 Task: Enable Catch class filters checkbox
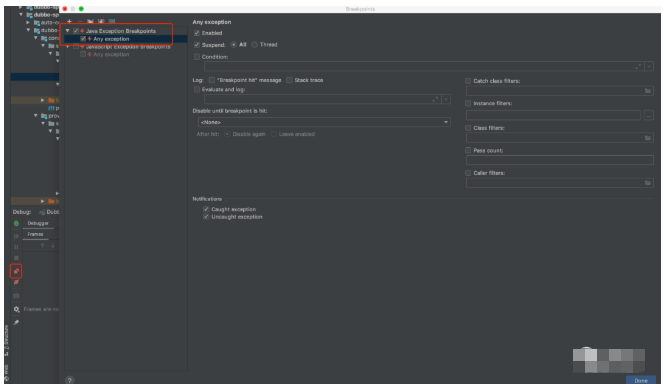(468, 81)
